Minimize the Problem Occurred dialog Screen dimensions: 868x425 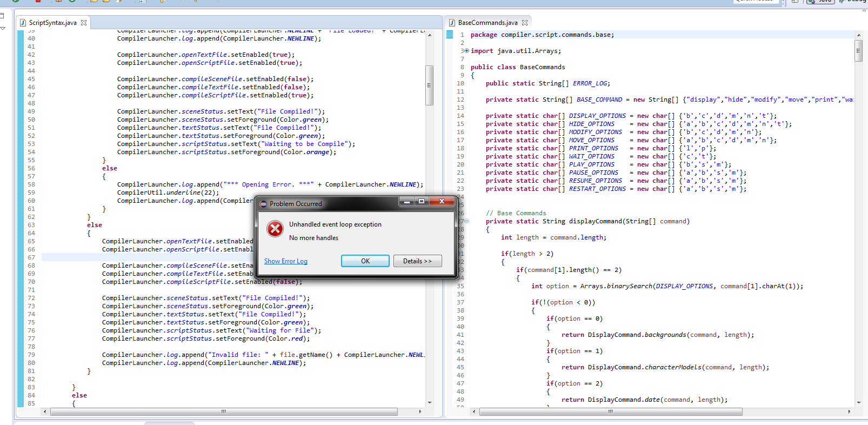tap(407, 201)
